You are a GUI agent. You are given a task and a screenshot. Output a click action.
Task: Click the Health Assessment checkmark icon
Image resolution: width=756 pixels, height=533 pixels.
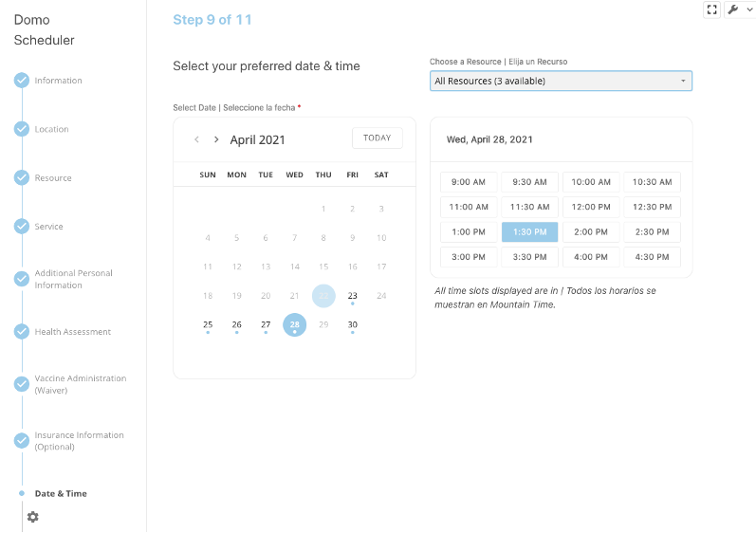22,331
